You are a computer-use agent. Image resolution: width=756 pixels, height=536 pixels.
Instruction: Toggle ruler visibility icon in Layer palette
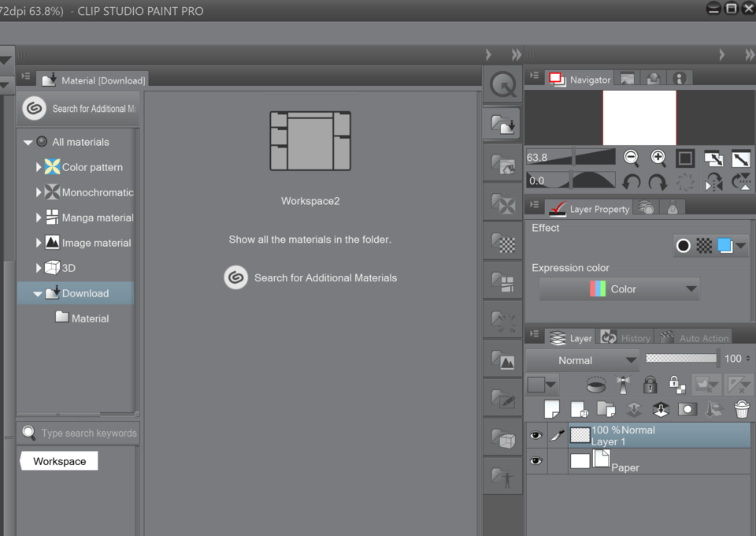pos(739,385)
